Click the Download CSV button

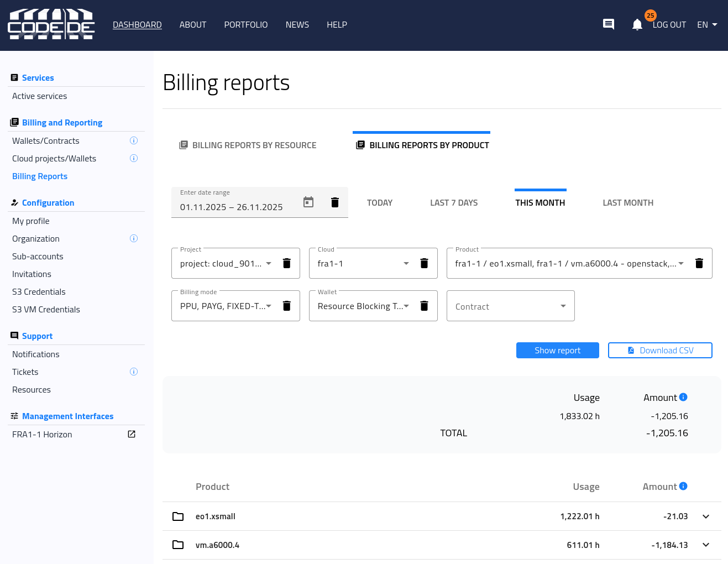660,351
